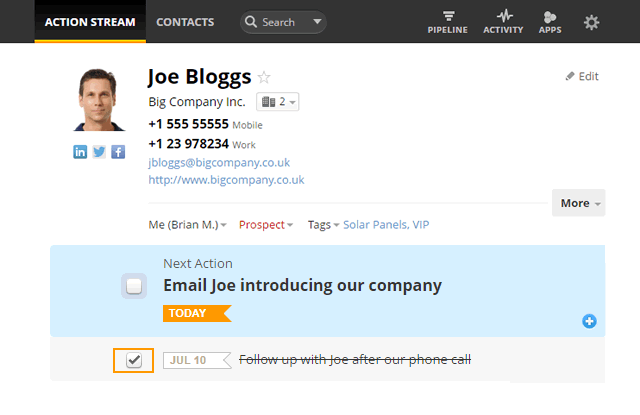Open the Prospect status dropdown
The width and height of the screenshot is (640, 415).
click(266, 225)
